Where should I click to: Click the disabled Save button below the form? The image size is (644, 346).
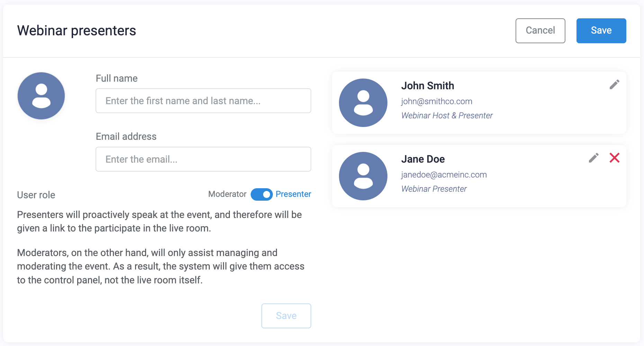click(286, 316)
